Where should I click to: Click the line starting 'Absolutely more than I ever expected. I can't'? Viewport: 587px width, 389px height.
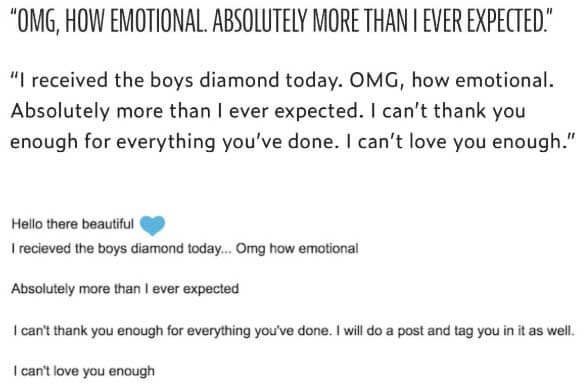pos(268,111)
